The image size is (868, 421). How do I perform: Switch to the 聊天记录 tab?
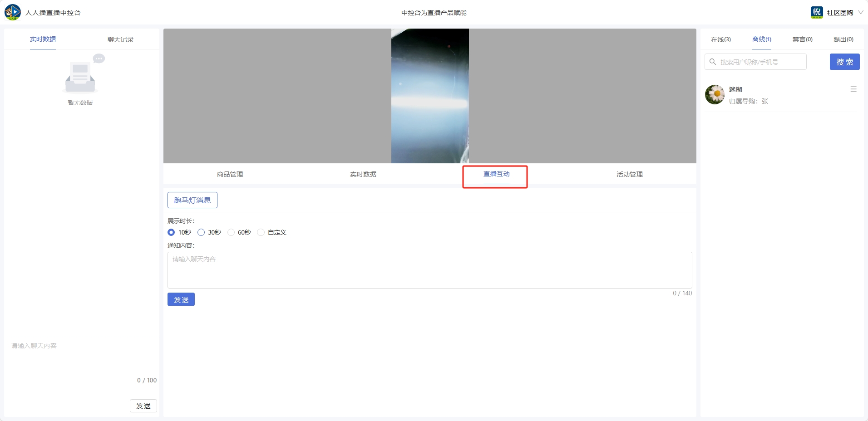tap(120, 39)
